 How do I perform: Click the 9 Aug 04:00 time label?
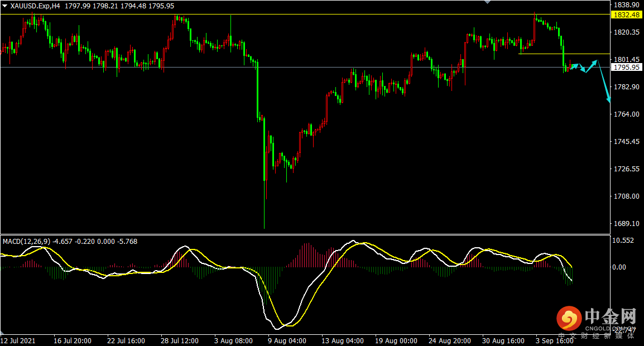point(287,340)
